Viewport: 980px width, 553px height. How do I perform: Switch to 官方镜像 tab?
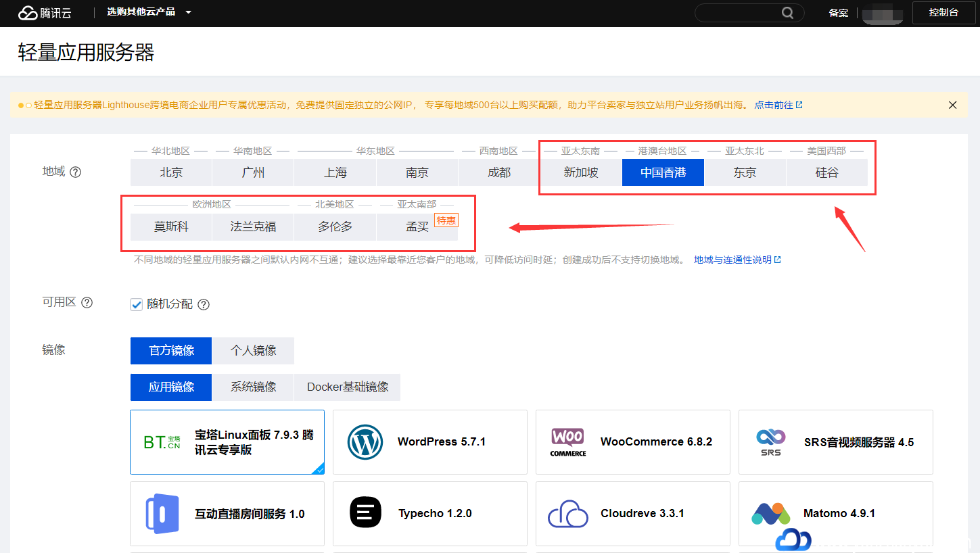tap(171, 350)
